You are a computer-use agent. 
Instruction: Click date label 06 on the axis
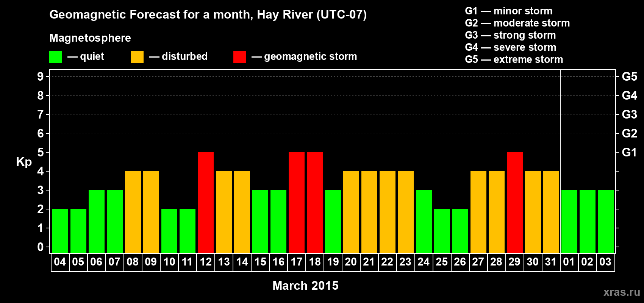tap(96, 262)
